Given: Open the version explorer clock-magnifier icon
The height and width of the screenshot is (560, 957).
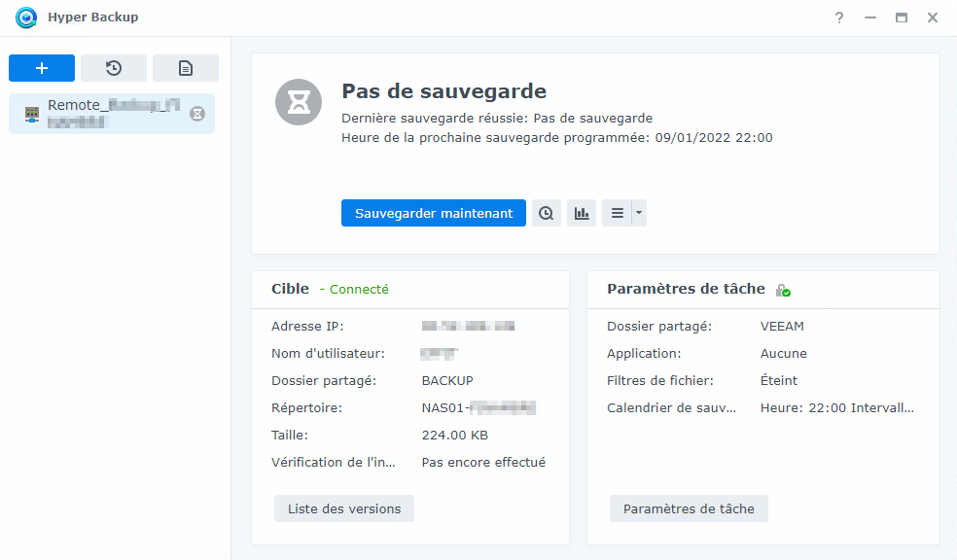Looking at the screenshot, I should [547, 213].
